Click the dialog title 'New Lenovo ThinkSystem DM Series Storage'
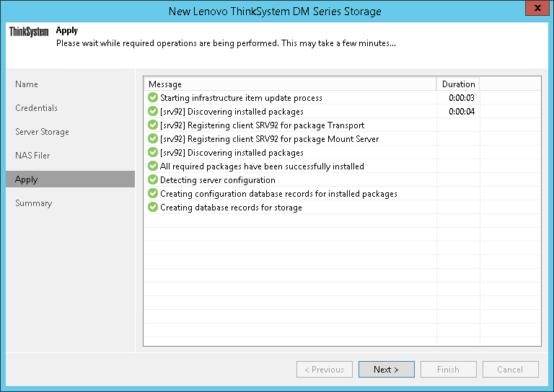The height and width of the screenshot is (392, 554). pos(275,12)
